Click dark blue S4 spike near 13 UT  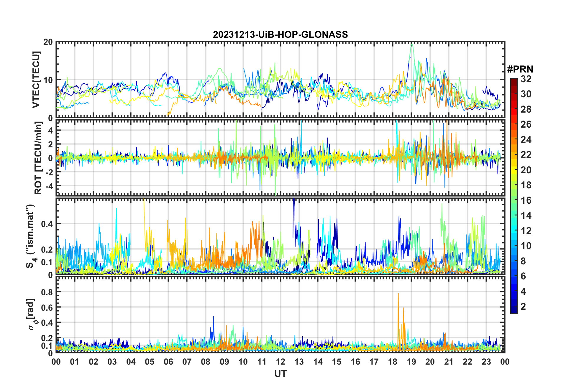click(x=294, y=218)
